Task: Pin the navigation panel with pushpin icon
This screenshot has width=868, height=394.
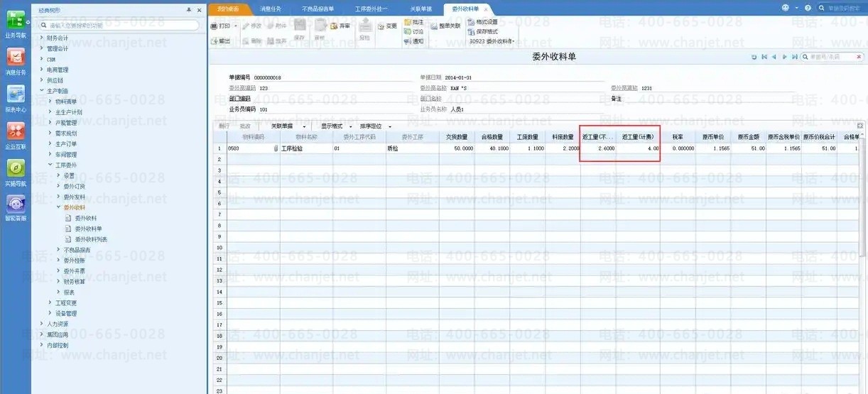Action: click(188, 10)
